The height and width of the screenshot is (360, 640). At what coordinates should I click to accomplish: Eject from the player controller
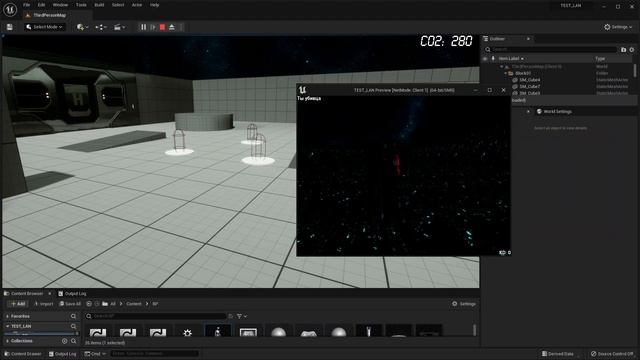tap(172, 27)
